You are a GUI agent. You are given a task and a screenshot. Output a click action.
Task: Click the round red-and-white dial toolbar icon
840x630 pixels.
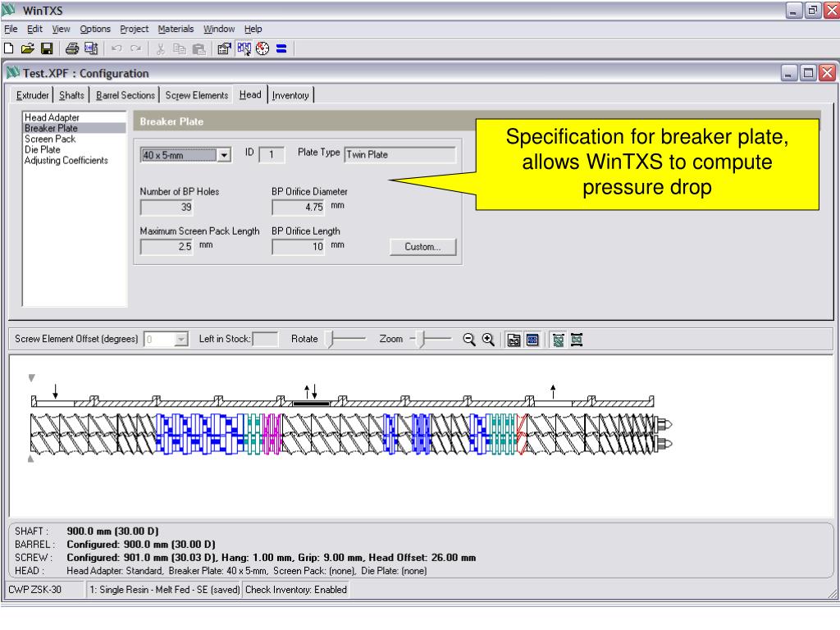tap(262, 48)
